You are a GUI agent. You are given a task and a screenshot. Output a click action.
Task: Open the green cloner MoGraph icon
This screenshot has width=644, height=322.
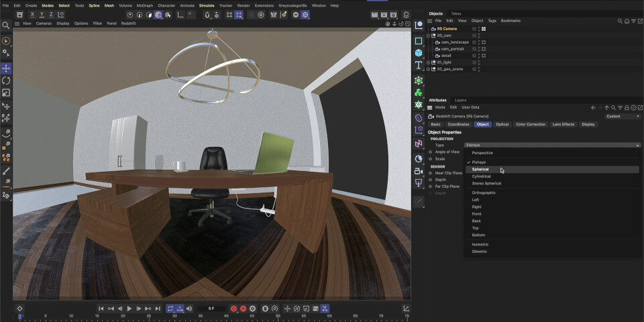click(419, 93)
